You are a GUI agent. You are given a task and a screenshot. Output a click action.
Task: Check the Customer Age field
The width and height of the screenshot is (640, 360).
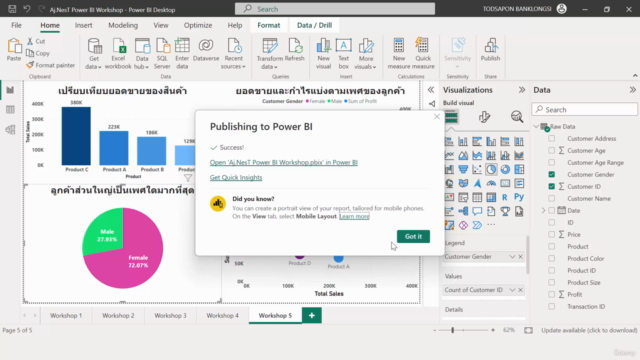coord(551,150)
